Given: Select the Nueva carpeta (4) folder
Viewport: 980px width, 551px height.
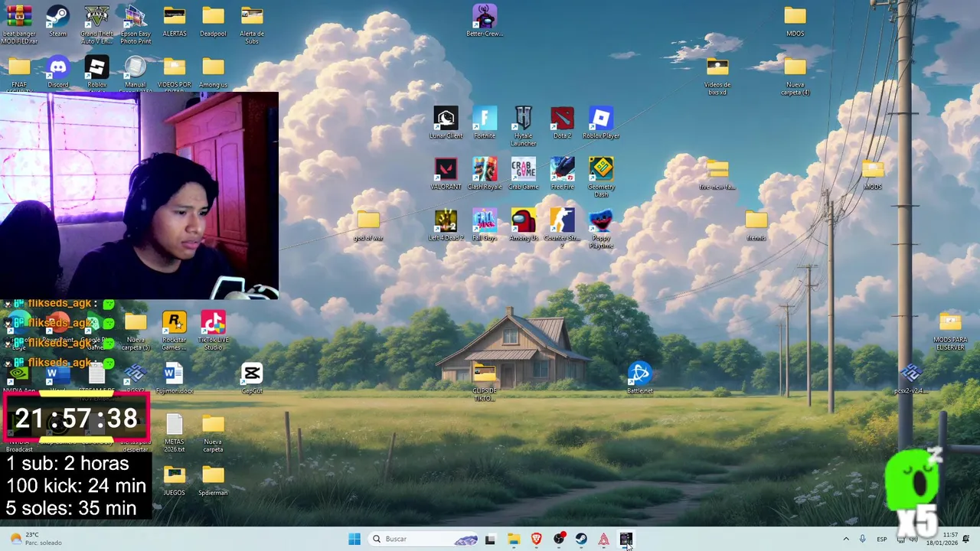Looking at the screenshot, I should pos(795,76).
